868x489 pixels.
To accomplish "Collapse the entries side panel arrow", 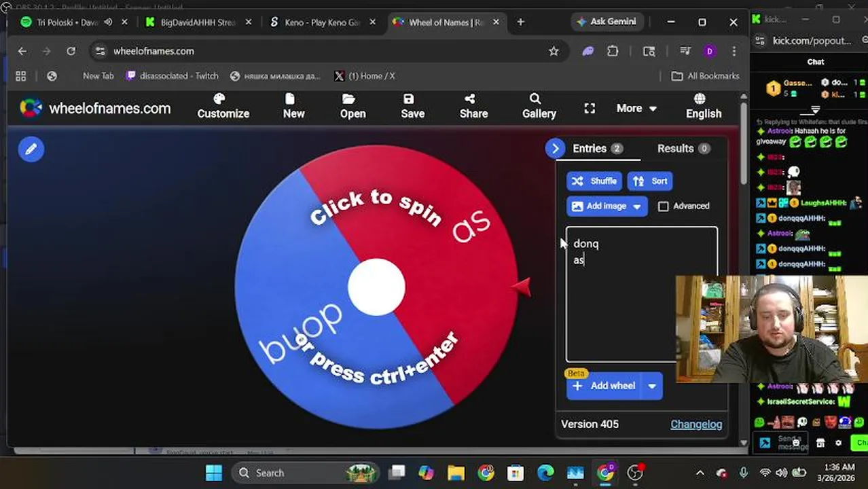I will (x=555, y=149).
